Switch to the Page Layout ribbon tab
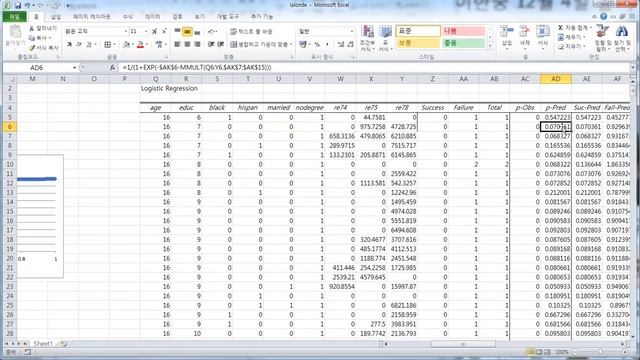 92,17
